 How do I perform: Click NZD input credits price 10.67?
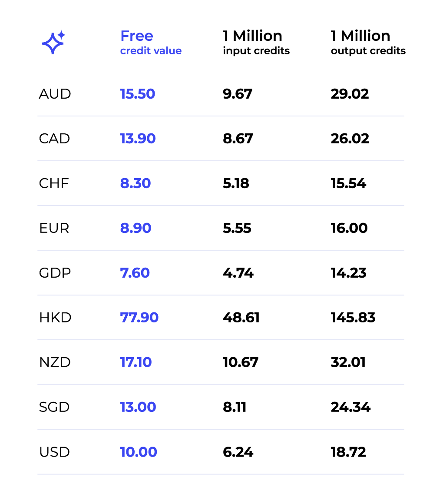240,362
